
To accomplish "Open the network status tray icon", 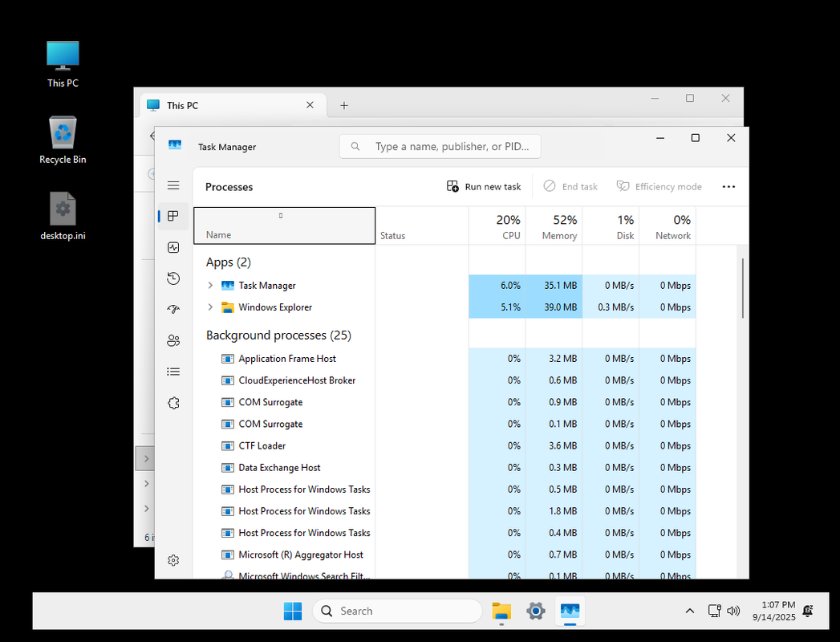I will 714,611.
